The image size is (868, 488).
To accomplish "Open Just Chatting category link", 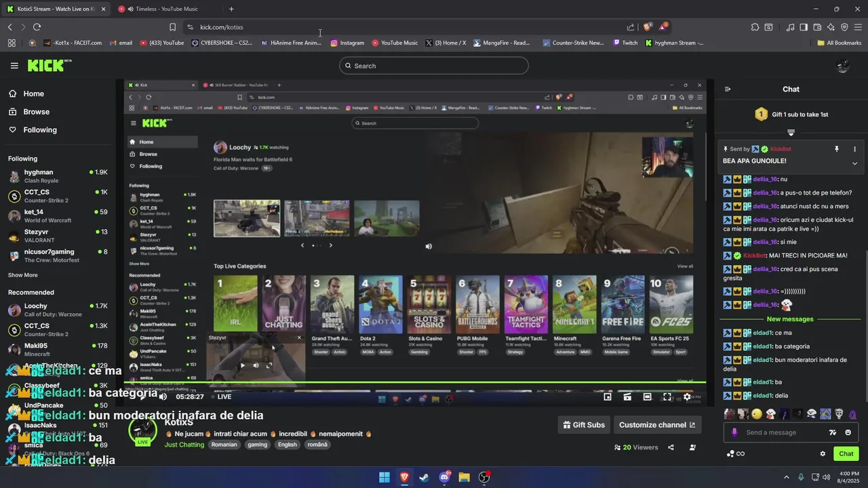I will pos(184,445).
